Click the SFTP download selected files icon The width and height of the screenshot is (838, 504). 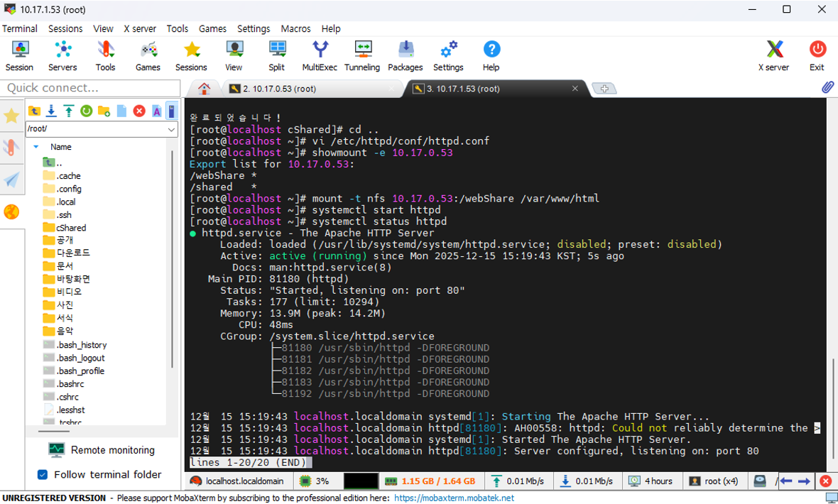point(51,111)
